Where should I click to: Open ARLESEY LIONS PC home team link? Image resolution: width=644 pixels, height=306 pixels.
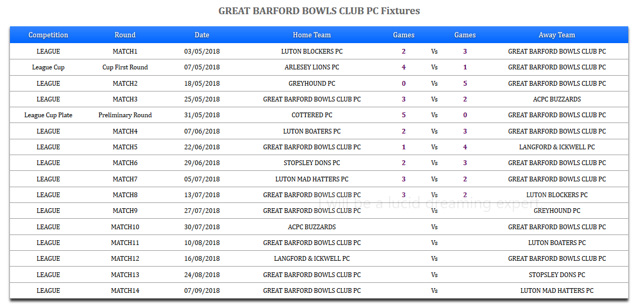(x=312, y=67)
